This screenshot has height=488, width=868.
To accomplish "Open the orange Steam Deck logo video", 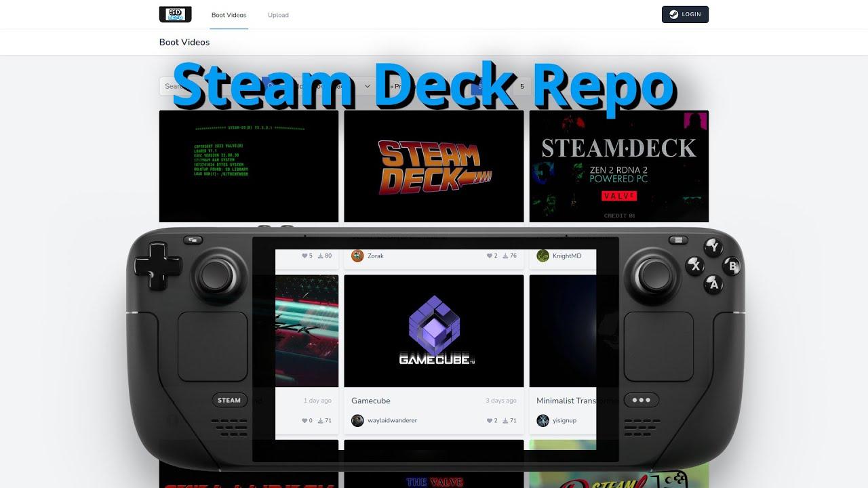I will [x=434, y=166].
